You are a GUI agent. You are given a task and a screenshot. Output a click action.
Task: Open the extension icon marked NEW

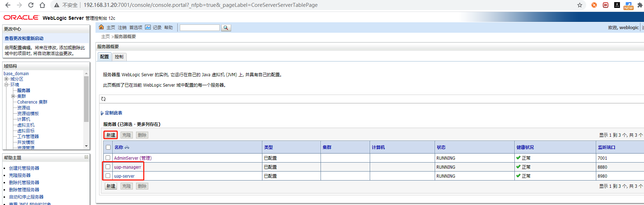[x=629, y=6]
